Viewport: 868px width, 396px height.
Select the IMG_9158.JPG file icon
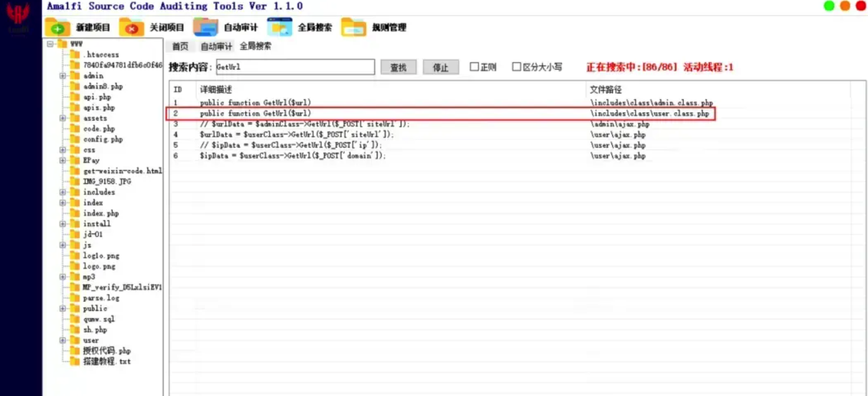coord(75,181)
